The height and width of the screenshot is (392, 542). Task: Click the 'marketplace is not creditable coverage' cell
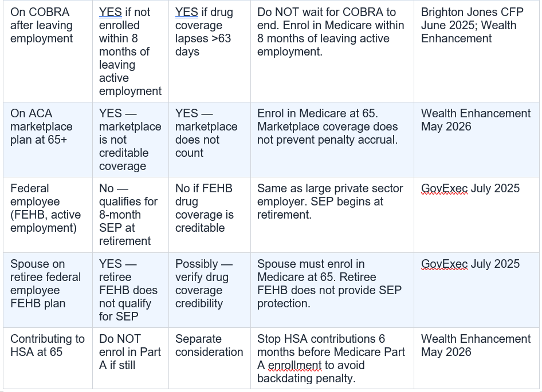[x=130, y=140]
